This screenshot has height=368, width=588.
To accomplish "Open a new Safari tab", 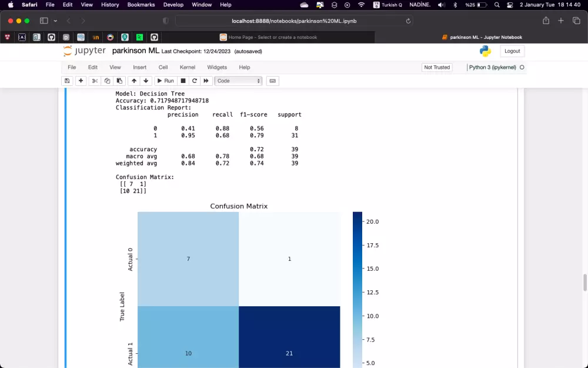I will (x=560, y=21).
